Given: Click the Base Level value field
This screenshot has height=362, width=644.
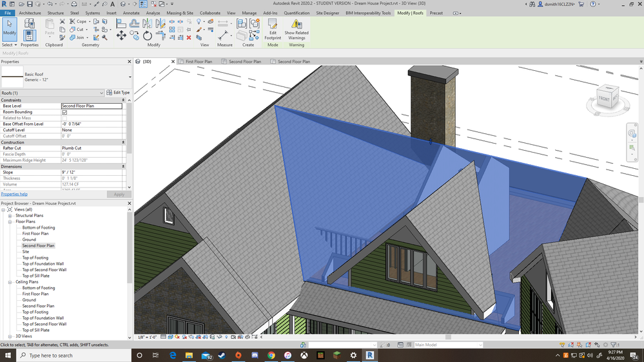Looking at the screenshot, I should tap(92, 106).
